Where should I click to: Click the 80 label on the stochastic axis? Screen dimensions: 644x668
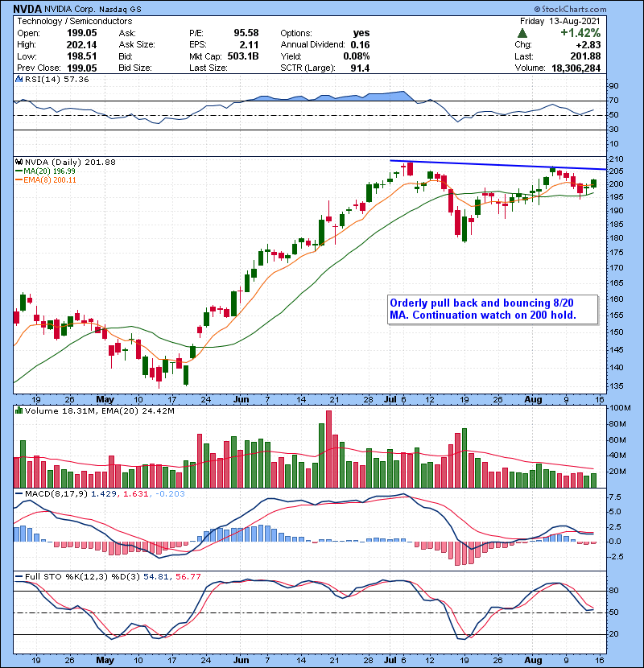coord(613,591)
